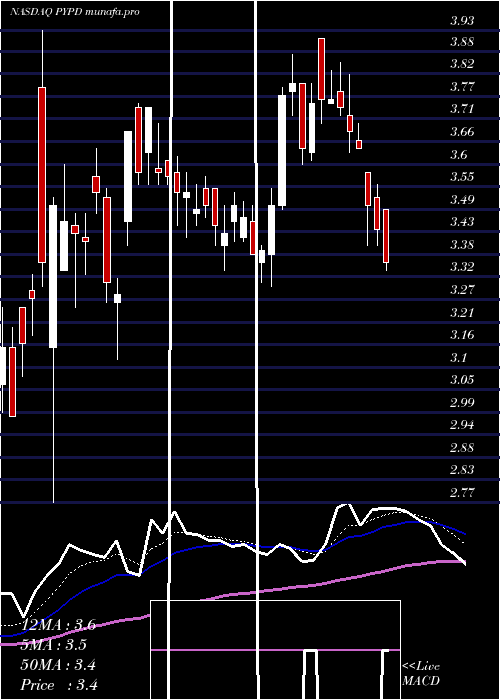Screen dimensions: 500x700
Task: Select the 2.77 price axis label
Action: (462, 493)
